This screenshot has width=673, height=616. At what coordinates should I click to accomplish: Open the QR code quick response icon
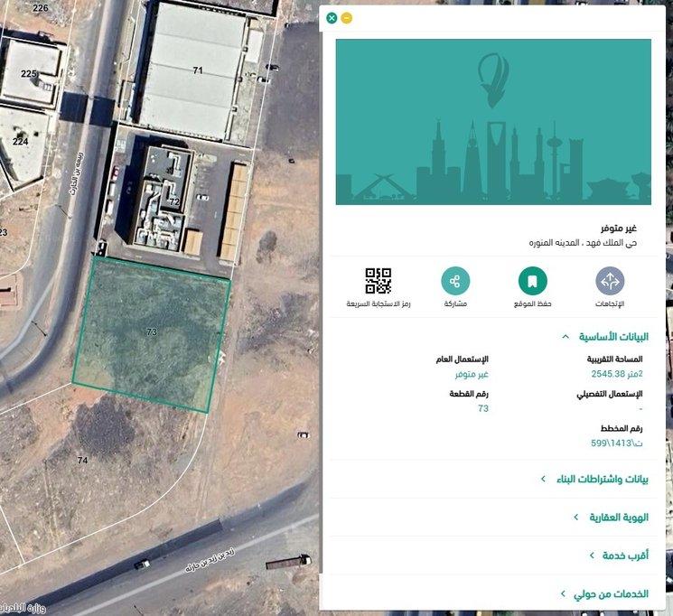click(x=379, y=281)
